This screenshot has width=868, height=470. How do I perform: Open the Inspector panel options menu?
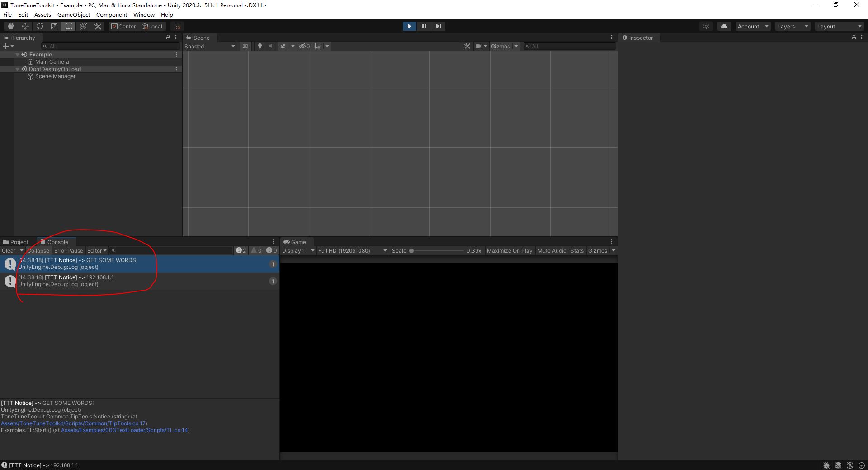(862, 38)
